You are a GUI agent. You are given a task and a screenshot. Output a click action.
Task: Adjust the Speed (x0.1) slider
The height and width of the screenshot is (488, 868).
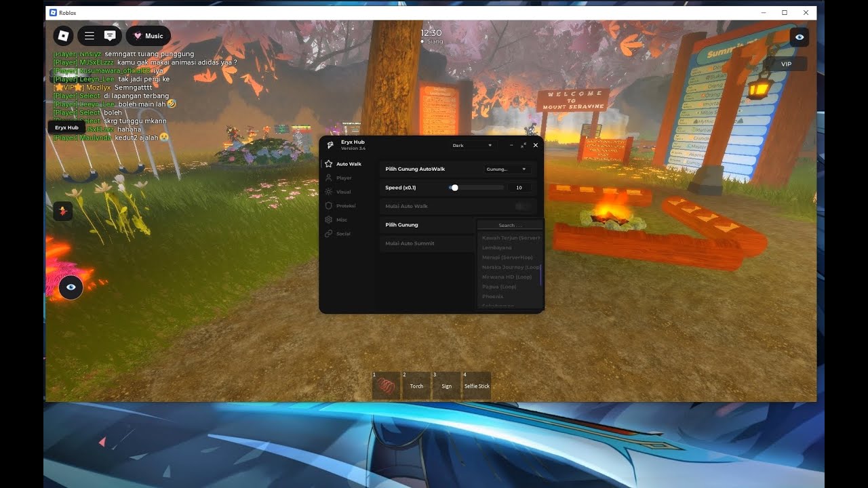(x=476, y=188)
